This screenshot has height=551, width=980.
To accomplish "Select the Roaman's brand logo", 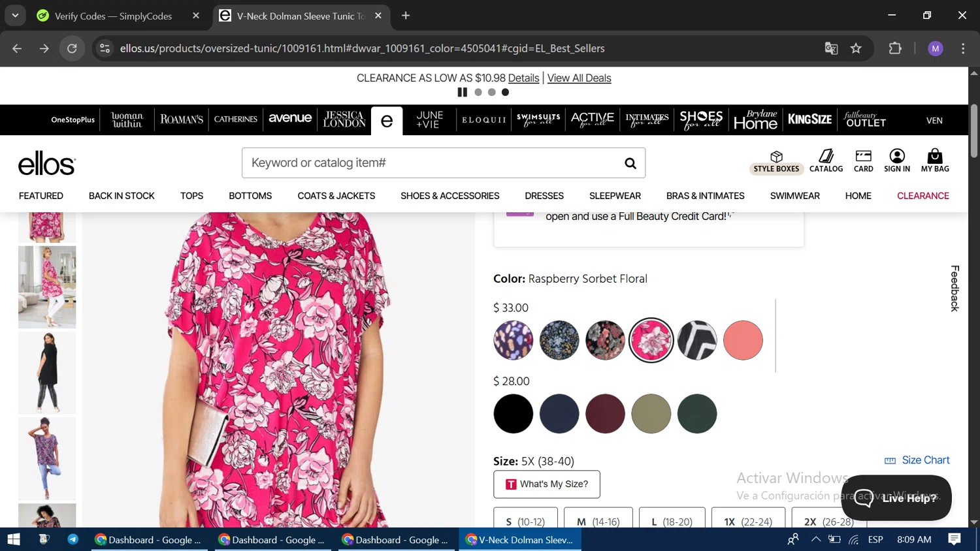I will (182, 120).
